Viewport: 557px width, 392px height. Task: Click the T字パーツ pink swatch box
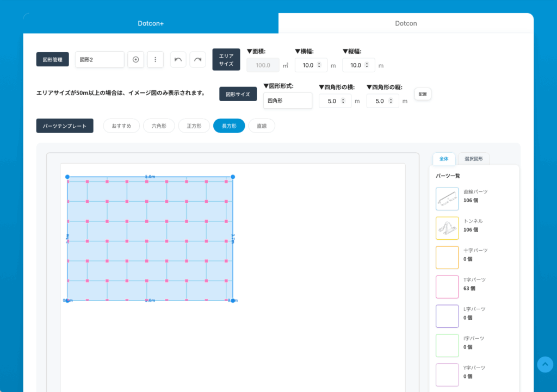point(447,287)
